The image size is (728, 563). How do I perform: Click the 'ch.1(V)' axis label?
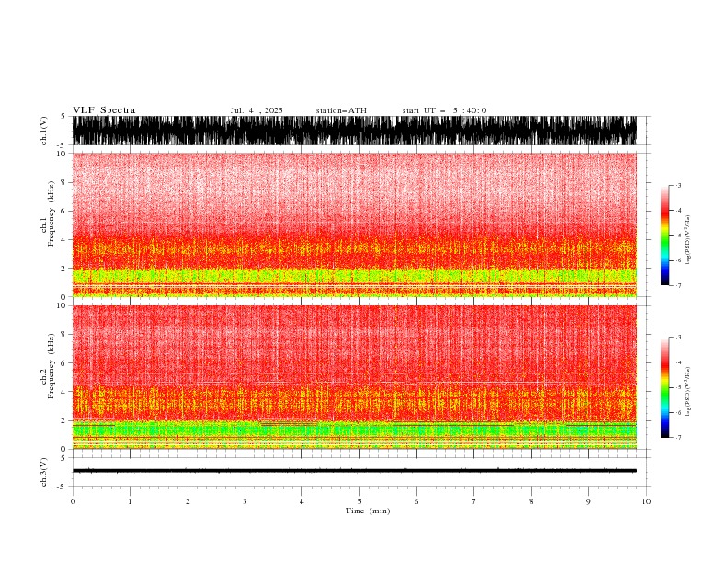pos(44,131)
